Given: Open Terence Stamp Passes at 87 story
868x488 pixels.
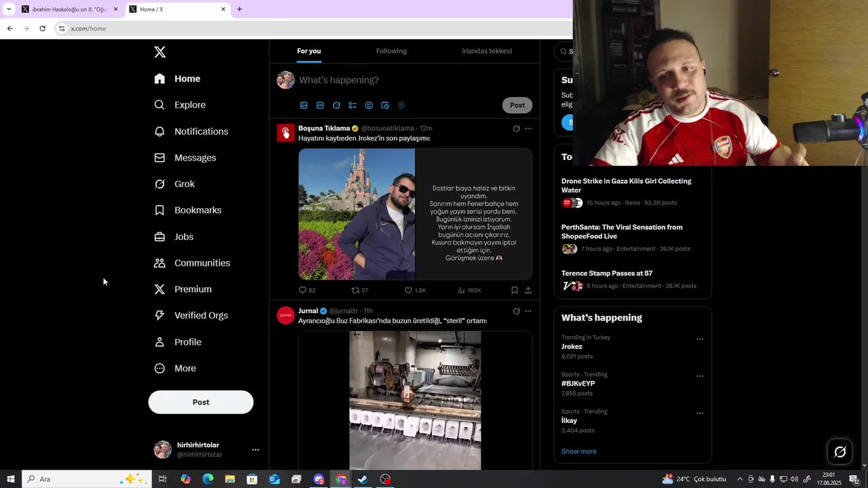Looking at the screenshot, I should click(632, 279).
